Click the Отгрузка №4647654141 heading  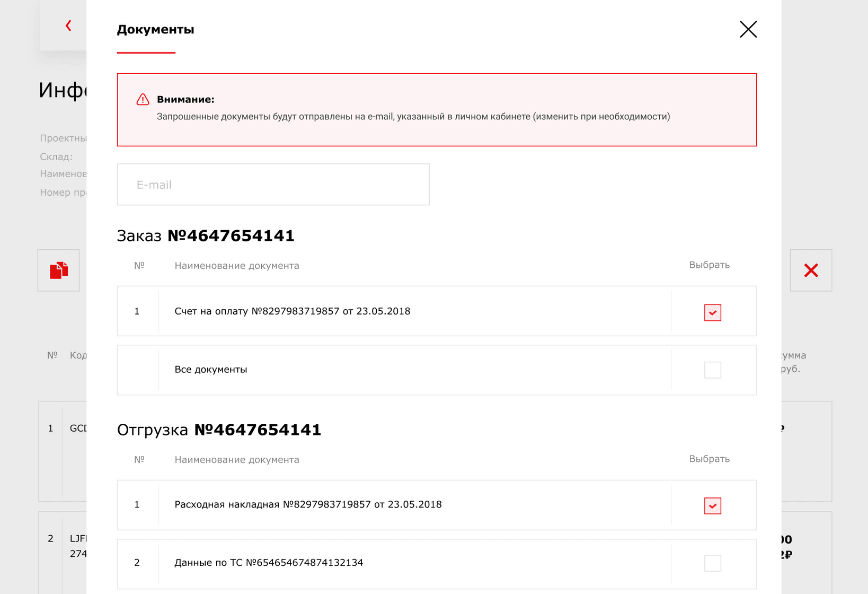[x=219, y=430]
